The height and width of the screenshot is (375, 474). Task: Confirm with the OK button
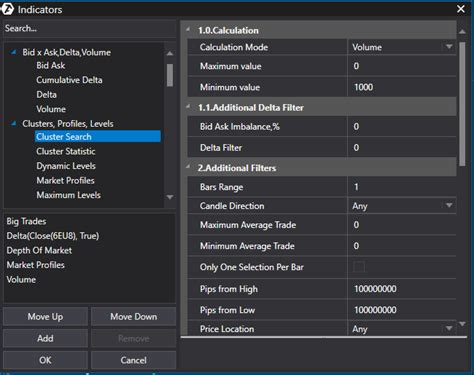45,360
